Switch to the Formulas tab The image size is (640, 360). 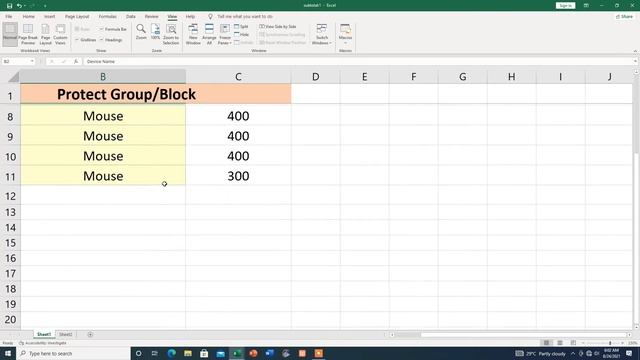(107, 16)
